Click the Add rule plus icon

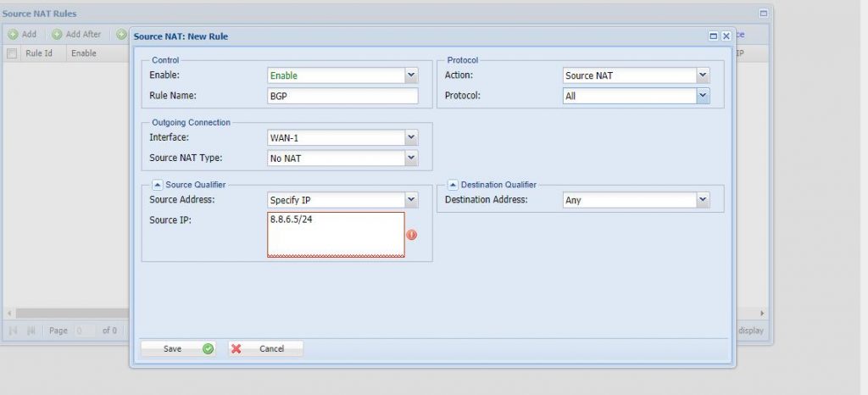tap(14, 35)
